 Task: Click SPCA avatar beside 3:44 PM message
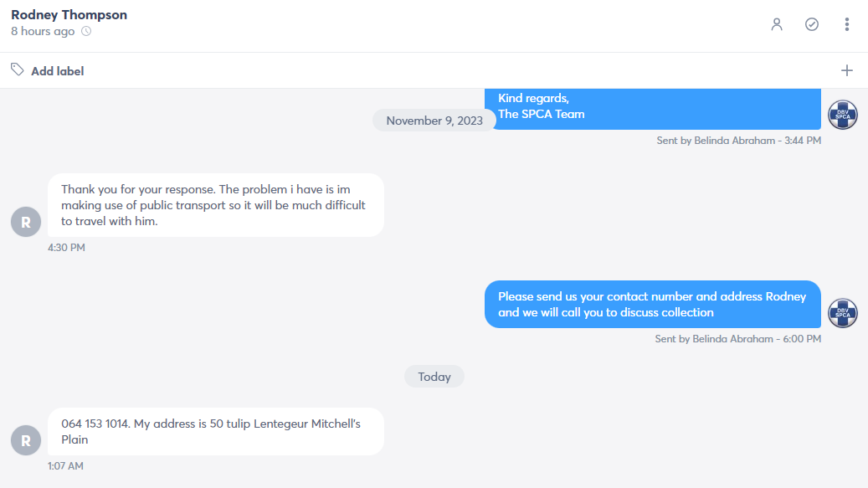[843, 115]
